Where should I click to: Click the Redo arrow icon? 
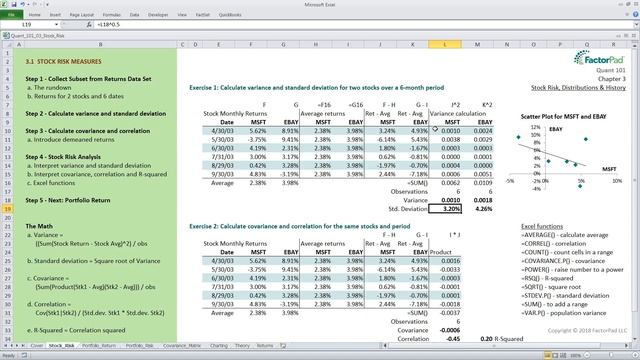coord(35,4)
